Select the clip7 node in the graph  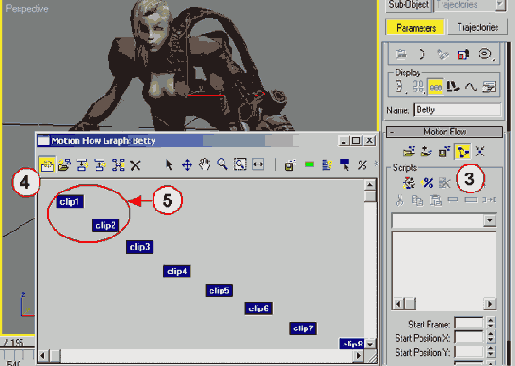pos(303,328)
